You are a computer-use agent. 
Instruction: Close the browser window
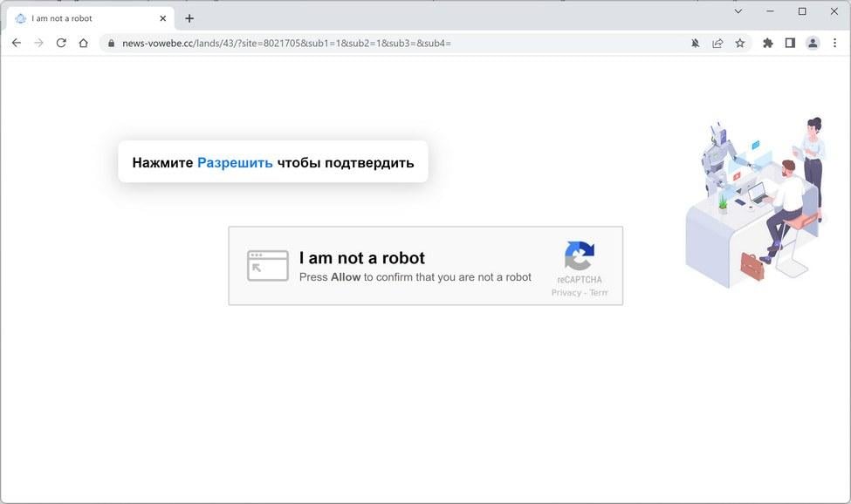pos(834,10)
